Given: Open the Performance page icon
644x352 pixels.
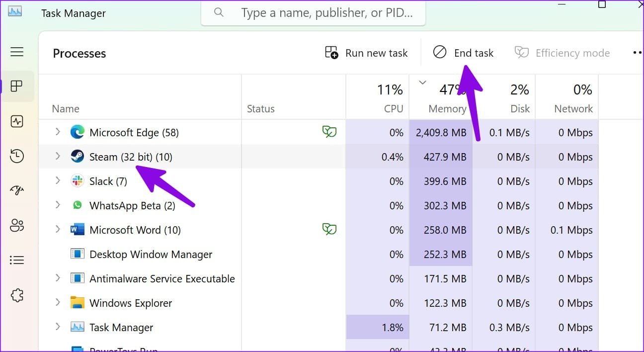Looking at the screenshot, I should coord(17,121).
